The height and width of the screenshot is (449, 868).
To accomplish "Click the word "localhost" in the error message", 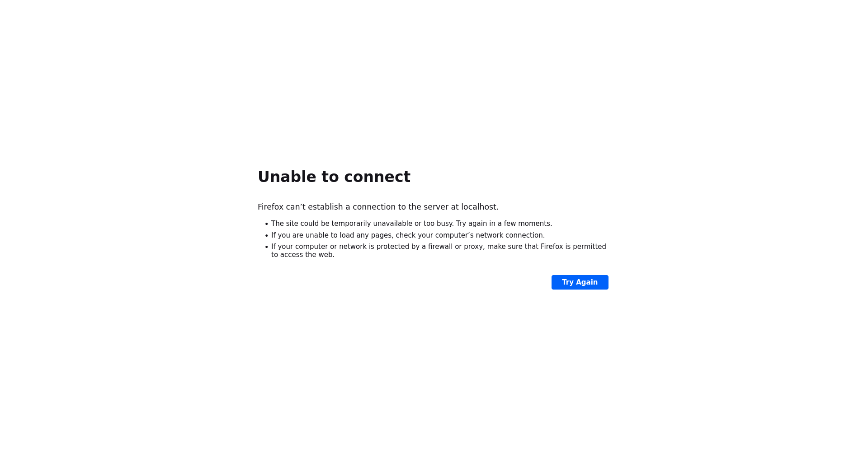I will (x=479, y=207).
